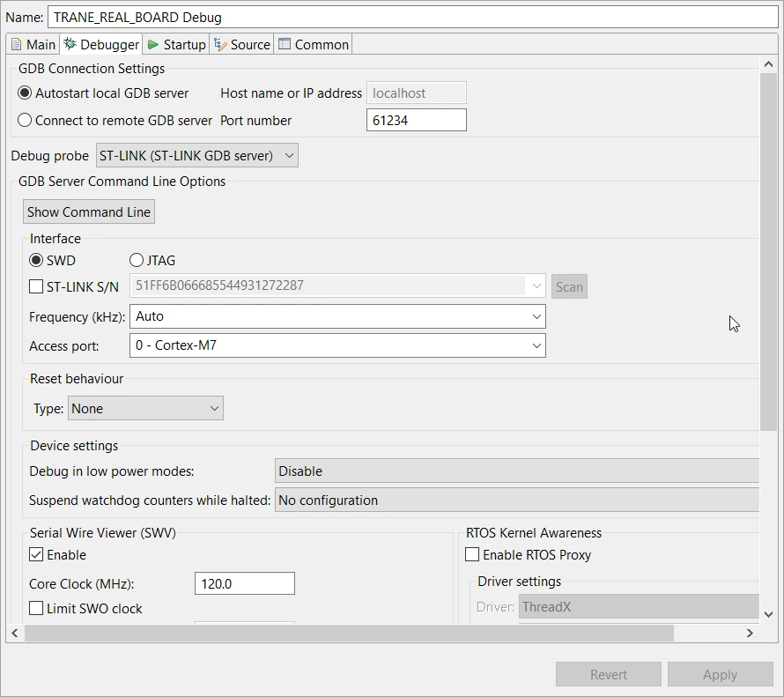Click Host name localhost field
Screen dimensions: 784x697
pyautogui.click(x=417, y=93)
